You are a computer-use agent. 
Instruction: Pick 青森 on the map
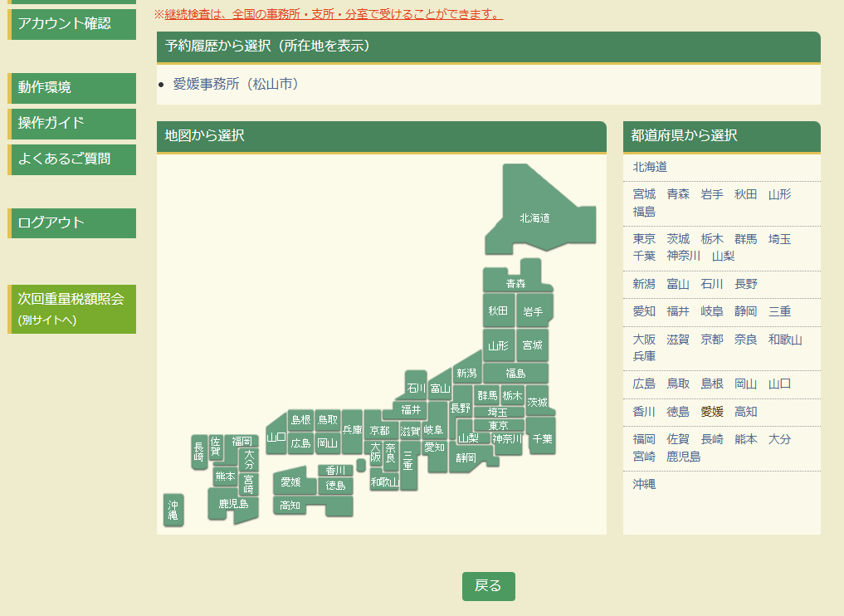pos(516,283)
